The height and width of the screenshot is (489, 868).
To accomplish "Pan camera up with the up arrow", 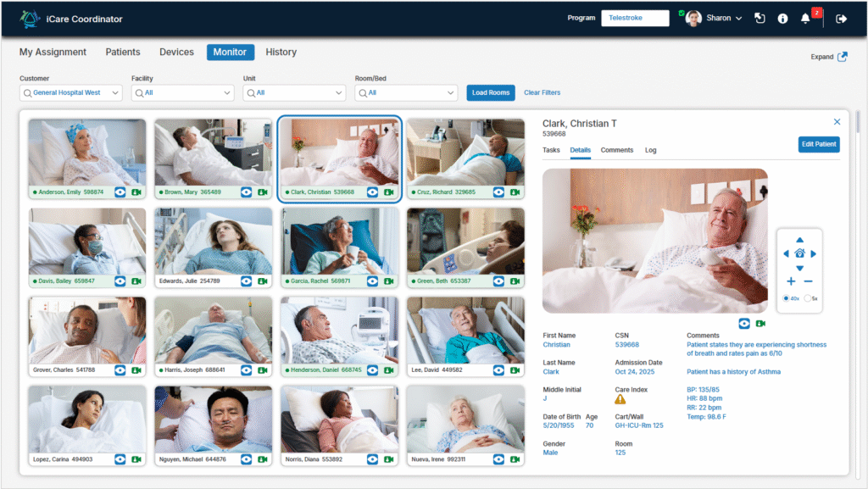I will [799, 240].
